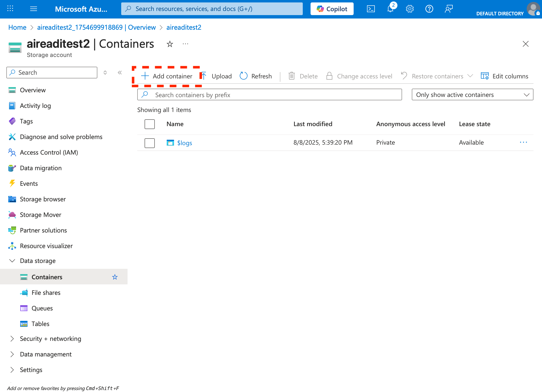Image resolution: width=542 pixels, height=392 pixels.
Task: Toggle the Containers favorite star in the sidebar
Action: pyautogui.click(x=115, y=277)
